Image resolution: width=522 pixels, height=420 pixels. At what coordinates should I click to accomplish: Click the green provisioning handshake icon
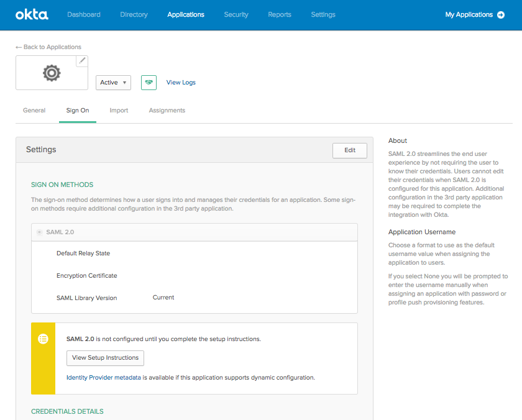[x=149, y=82]
